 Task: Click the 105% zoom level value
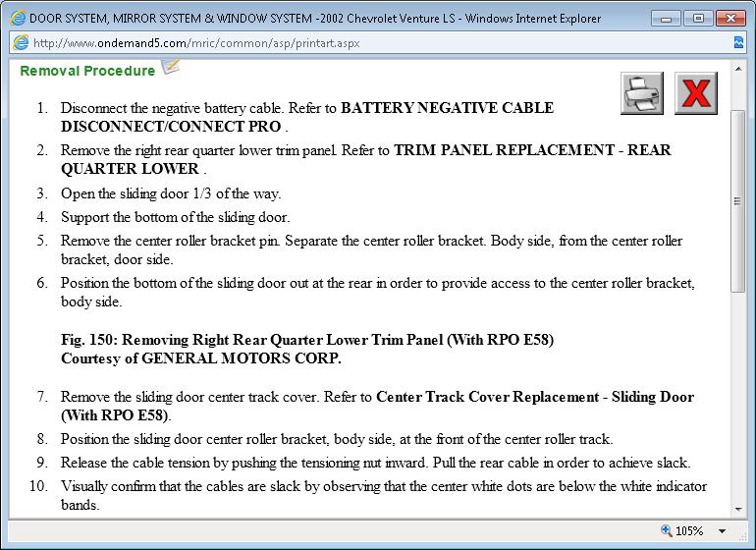[x=689, y=530]
